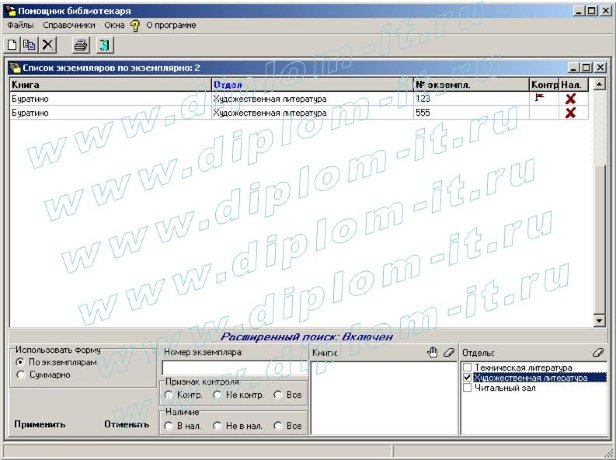Viewport: 616px width, 460px height.
Task: Click the Copy toolbar icon
Action: 29,45
